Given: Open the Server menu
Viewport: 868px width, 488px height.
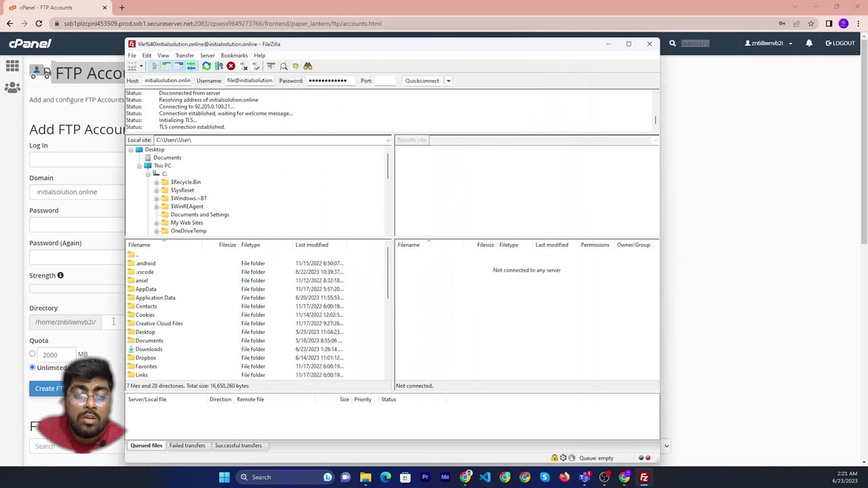Looking at the screenshot, I should (x=208, y=56).
